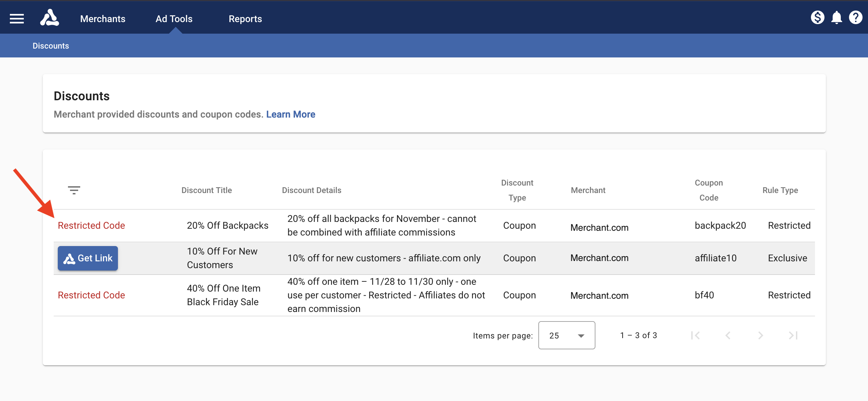Select the affiliate10 coupon code cell
The image size is (868, 401).
pos(716,258)
